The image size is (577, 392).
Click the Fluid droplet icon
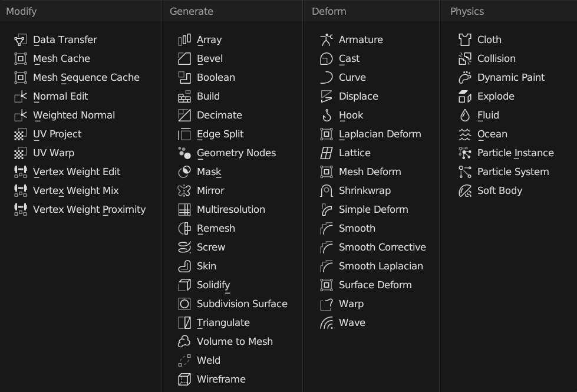[465, 115]
